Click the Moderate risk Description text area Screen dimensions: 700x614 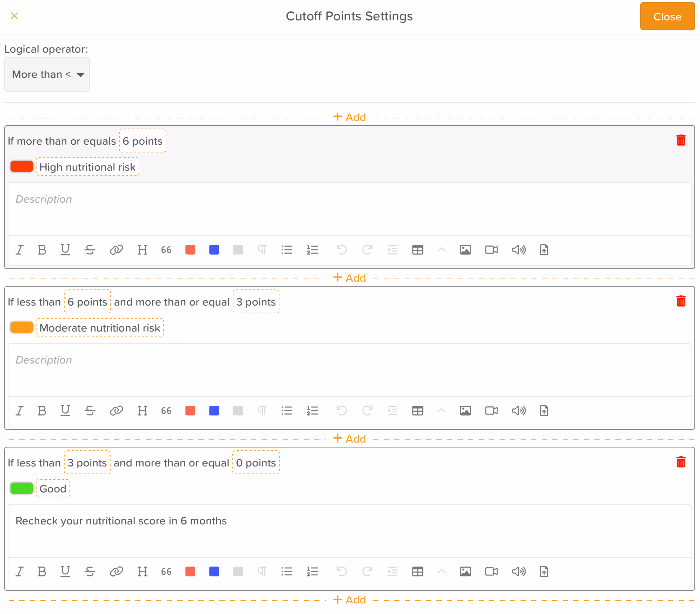pos(350,370)
